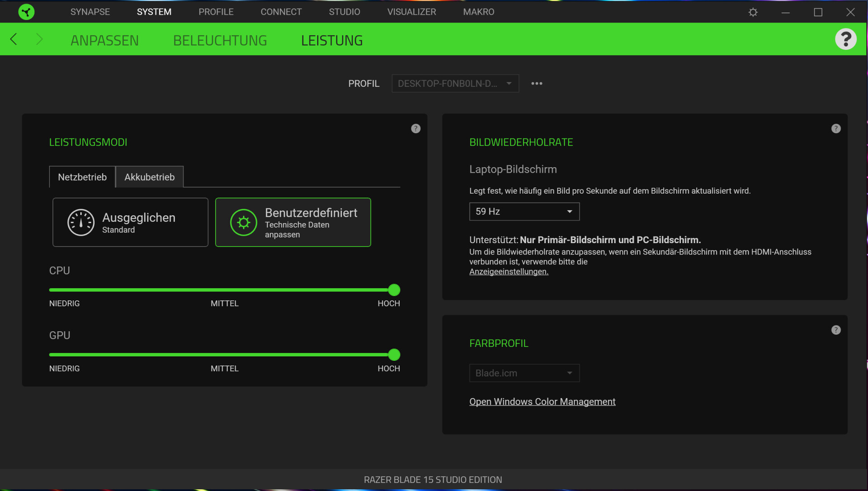
Task: Set CPU slider to Mittel
Action: pos(225,290)
